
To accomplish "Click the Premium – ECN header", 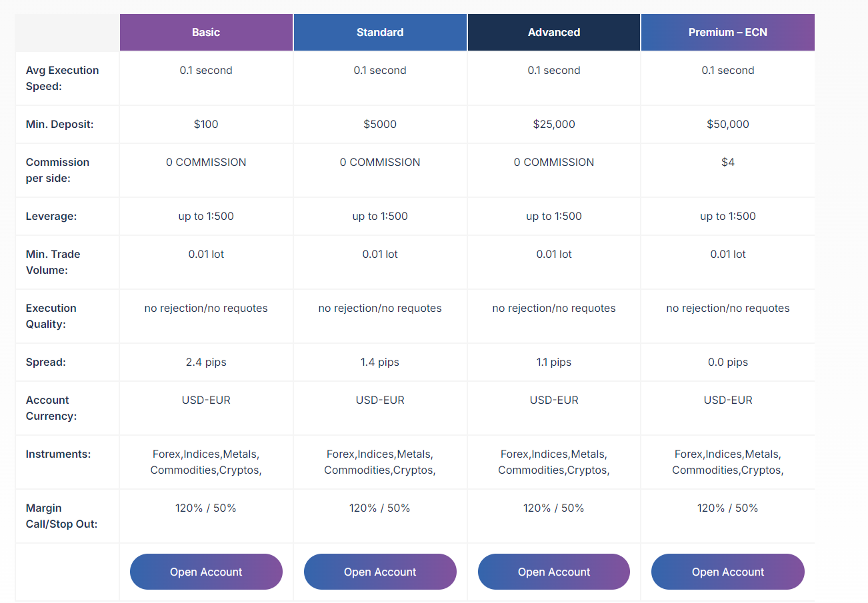I will pos(727,32).
